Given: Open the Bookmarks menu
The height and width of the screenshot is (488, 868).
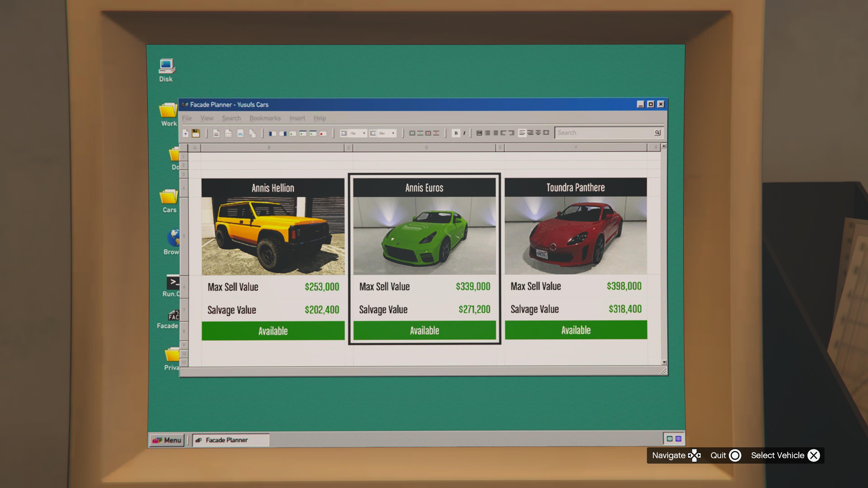Looking at the screenshot, I should (x=265, y=118).
